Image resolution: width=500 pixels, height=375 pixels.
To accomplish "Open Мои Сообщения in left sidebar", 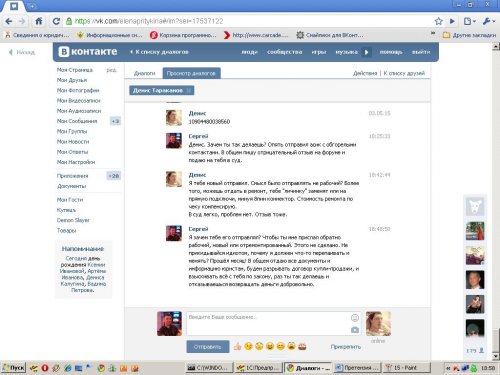I will tap(77, 121).
